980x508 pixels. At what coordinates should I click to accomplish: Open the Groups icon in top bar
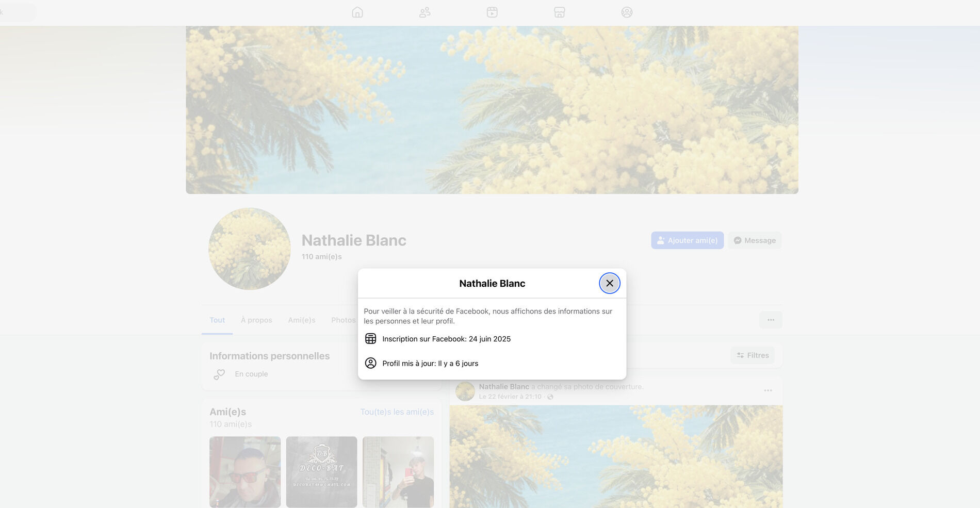tap(627, 12)
